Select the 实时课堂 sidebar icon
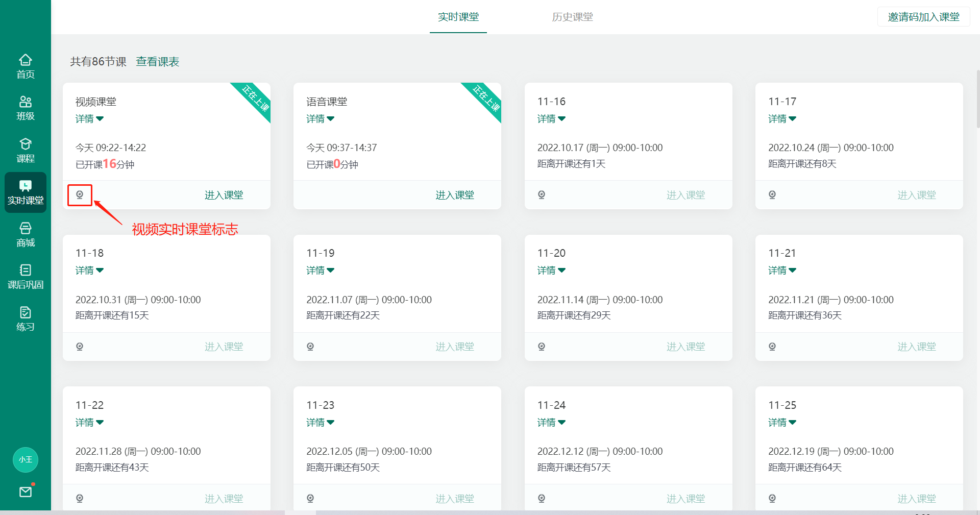Image resolution: width=980 pixels, height=515 pixels. click(x=25, y=192)
